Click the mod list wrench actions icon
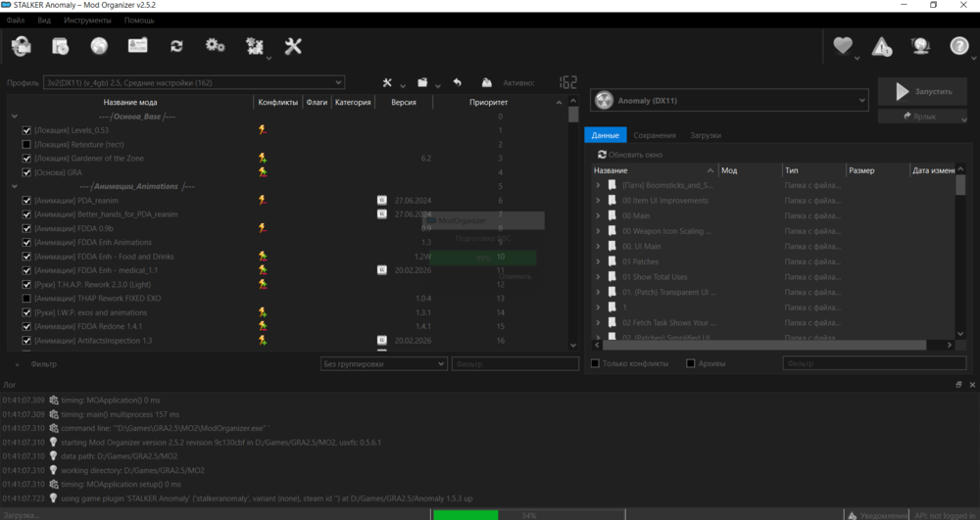This screenshot has height=520, width=980. tap(387, 82)
